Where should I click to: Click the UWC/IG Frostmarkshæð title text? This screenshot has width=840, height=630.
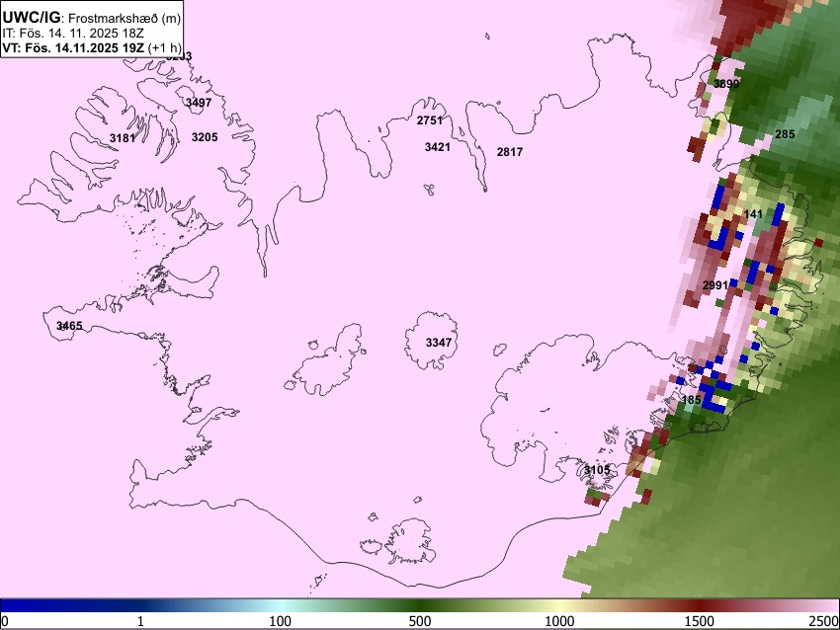coord(92,17)
